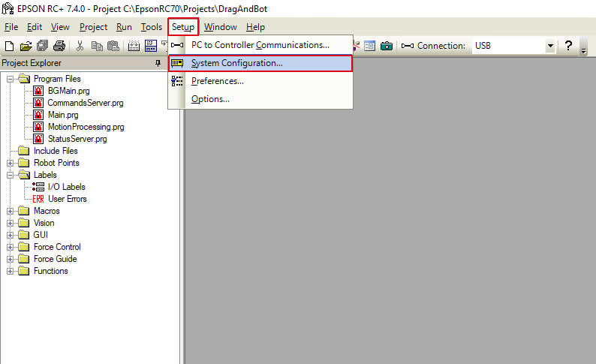
Task: Click the I/O Labels list icon
Action: pyautogui.click(x=38, y=187)
